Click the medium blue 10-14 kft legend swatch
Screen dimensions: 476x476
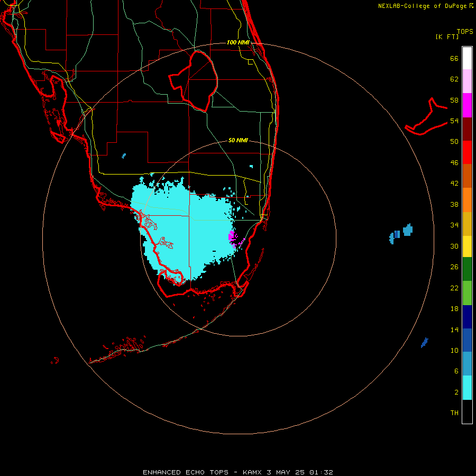click(x=467, y=340)
